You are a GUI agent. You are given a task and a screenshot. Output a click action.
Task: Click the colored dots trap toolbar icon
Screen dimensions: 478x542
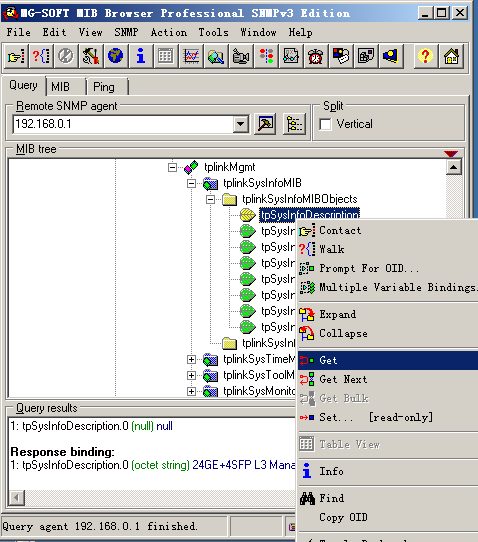tap(266, 56)
